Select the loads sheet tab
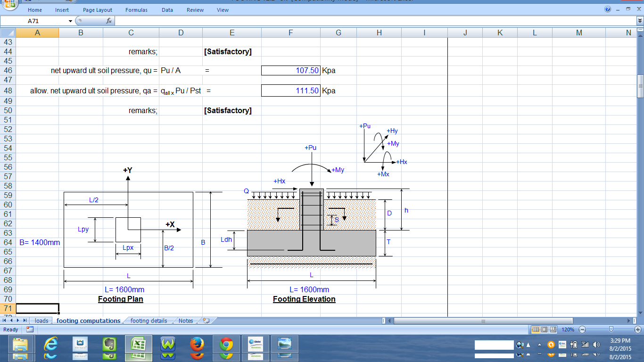Image resolution: width=644 pixels, height=362 pixels. point(41,321)
